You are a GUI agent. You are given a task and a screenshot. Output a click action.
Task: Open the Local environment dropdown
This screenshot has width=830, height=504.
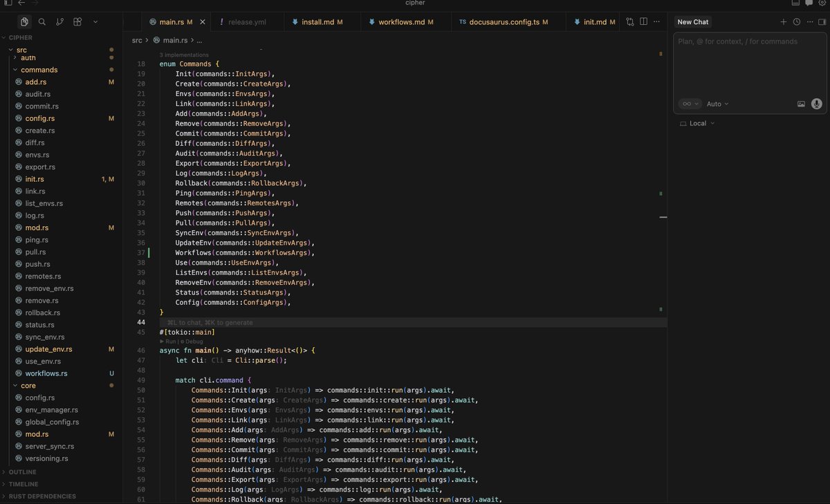coord(697,123)
